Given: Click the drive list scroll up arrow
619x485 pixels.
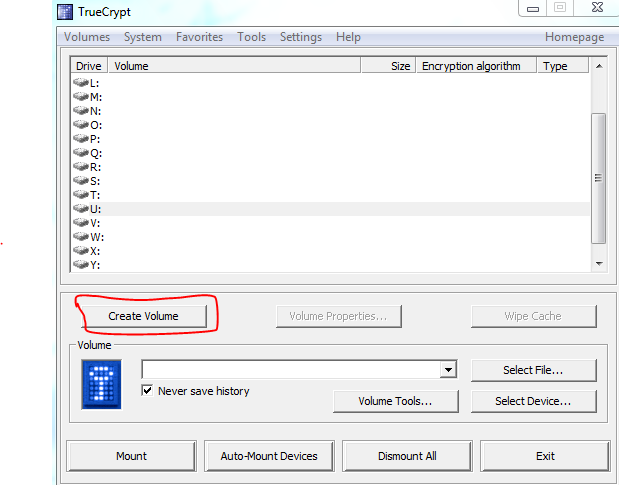Looking at the screenshot, I should (x=599, y=66).
